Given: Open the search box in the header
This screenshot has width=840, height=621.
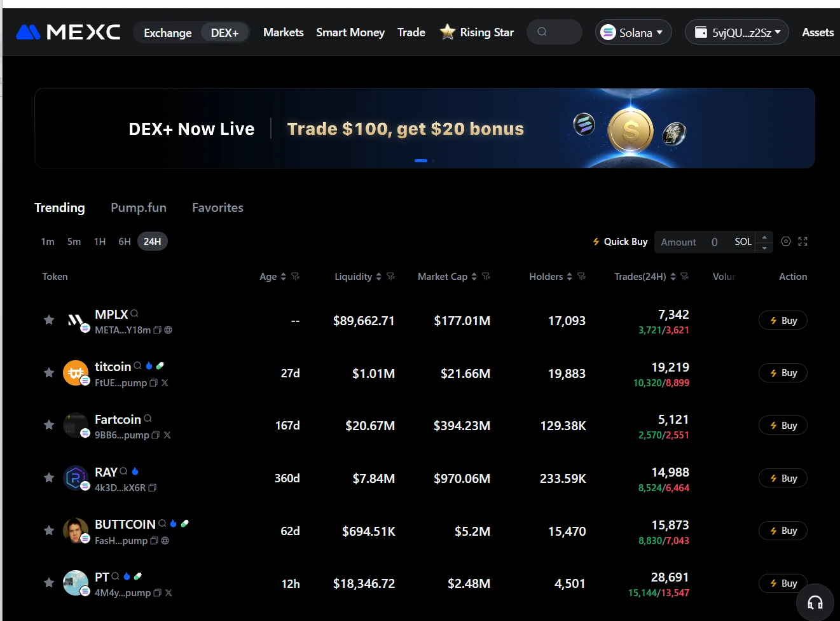Looking at the screenshot, I should click(554, 32).
